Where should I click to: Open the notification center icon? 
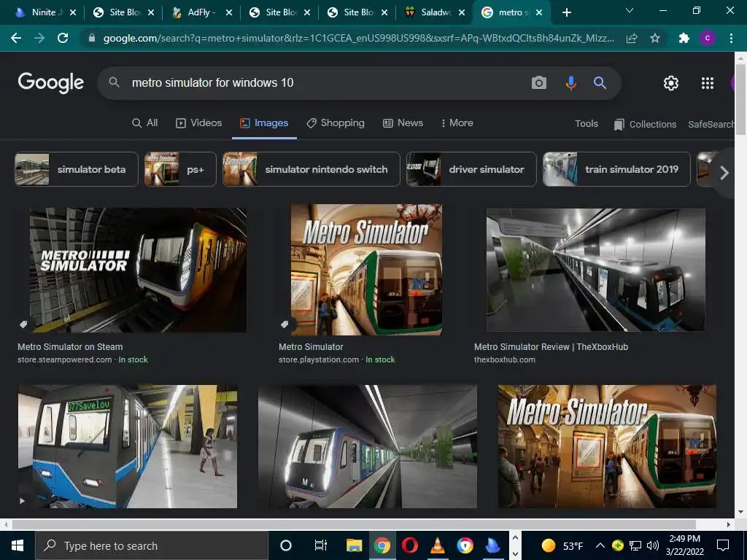pos(723,545)
